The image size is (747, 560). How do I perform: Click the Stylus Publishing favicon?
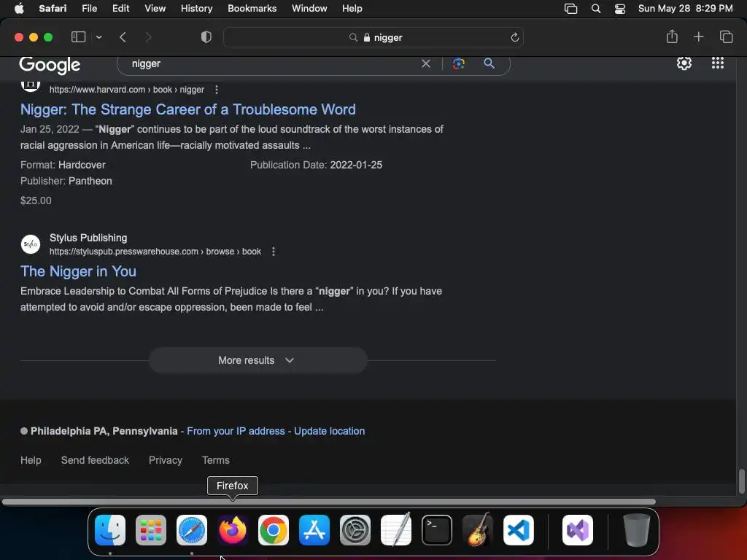31,244
